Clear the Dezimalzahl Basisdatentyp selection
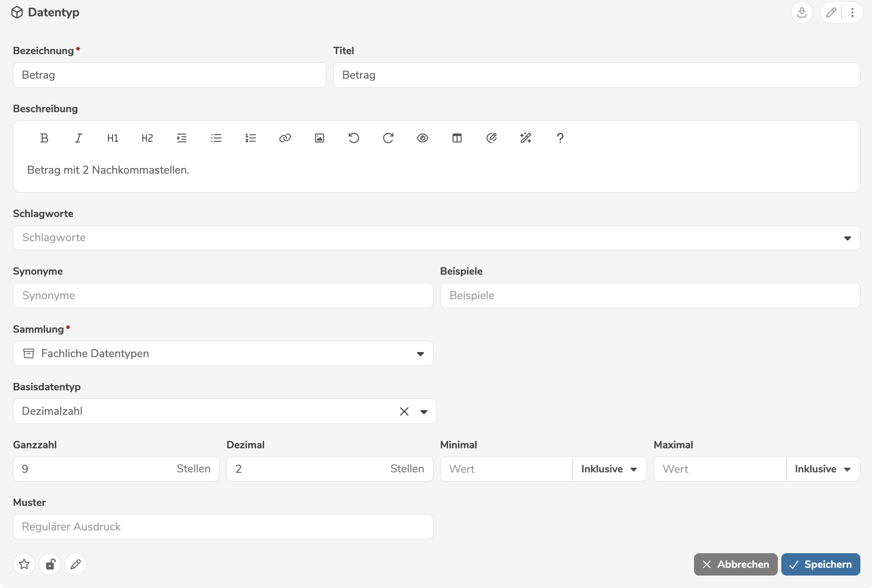 coord(404,411)
